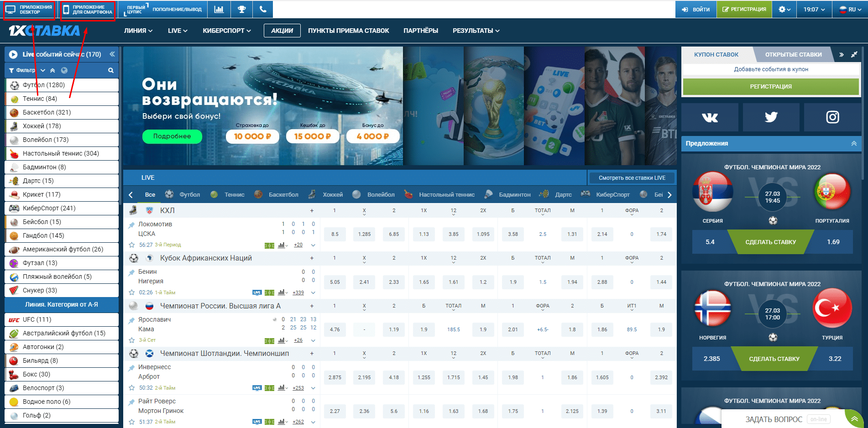Open the Instagram social link
This screenshot has width=868, height=428.
[x=832, y=117]
